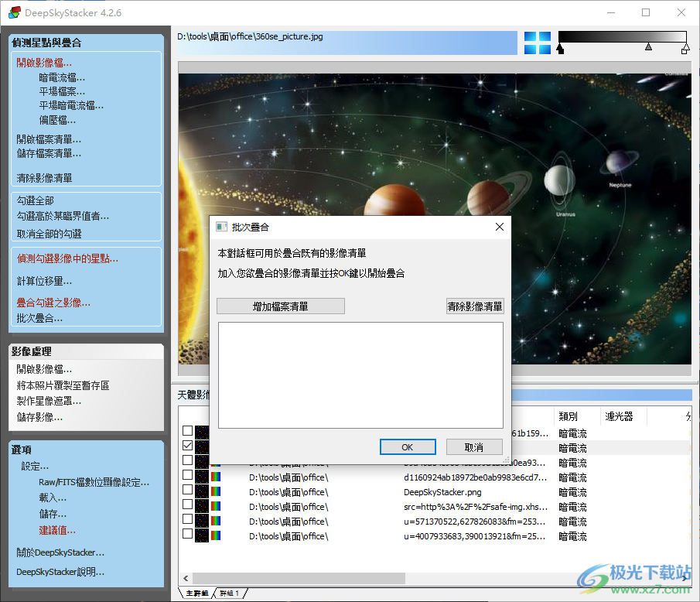Check the box for src=http row
Screen dimensions: 700x602
(187, 505)
